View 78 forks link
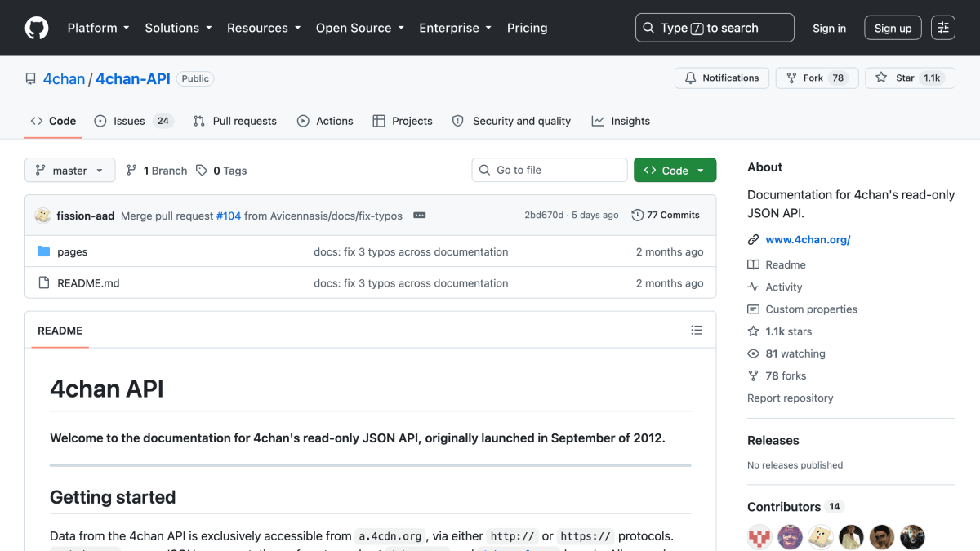The width and height of the screenshot is (980, 551). click(x=777, y=375)
